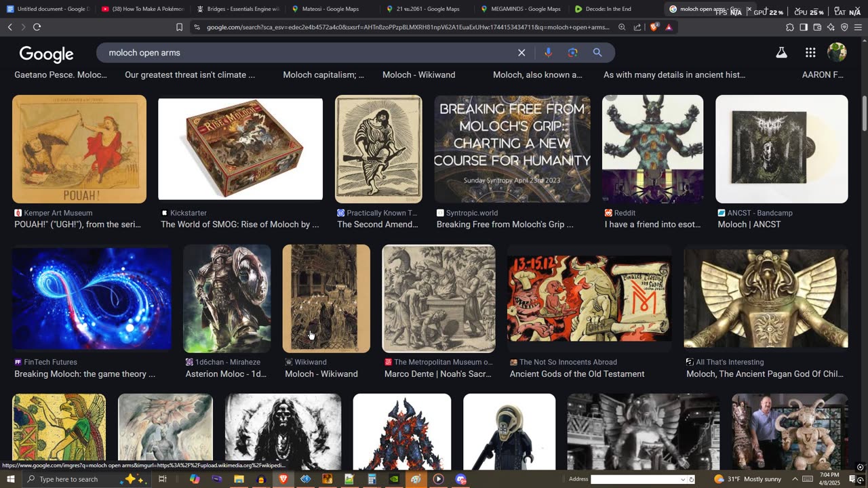Viewport: 868px width, 488px height.
Task: Open the share icon in the address bar
Action: [x=637, y=27]
